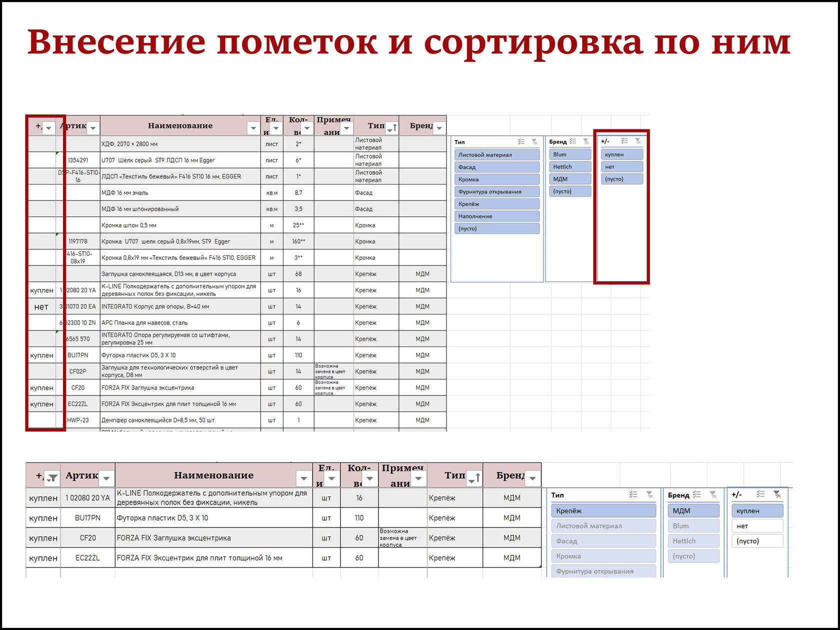
Task: Select Крепёж in upper Тип slicer
Action: pos(497,204)
